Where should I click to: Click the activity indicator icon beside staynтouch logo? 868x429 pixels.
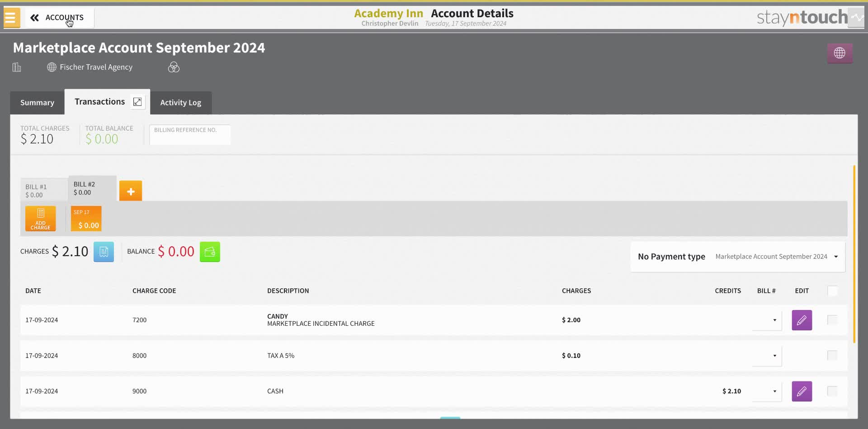point(856,18)
